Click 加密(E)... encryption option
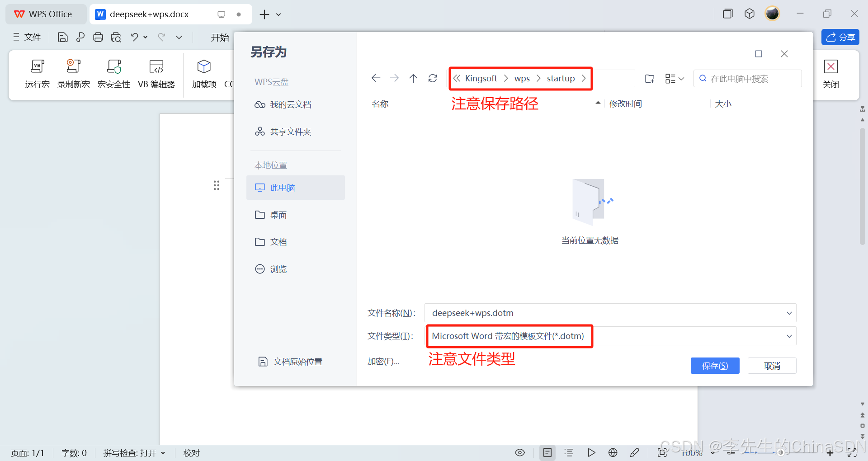 pos(383,362)
